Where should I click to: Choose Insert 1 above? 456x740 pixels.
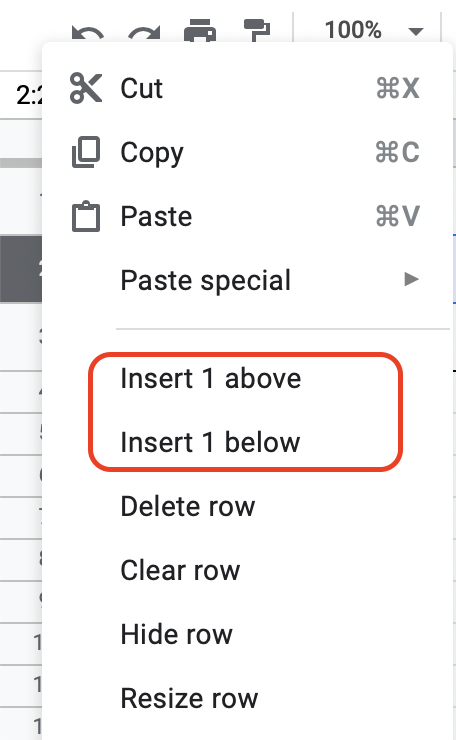coord(211,378)
